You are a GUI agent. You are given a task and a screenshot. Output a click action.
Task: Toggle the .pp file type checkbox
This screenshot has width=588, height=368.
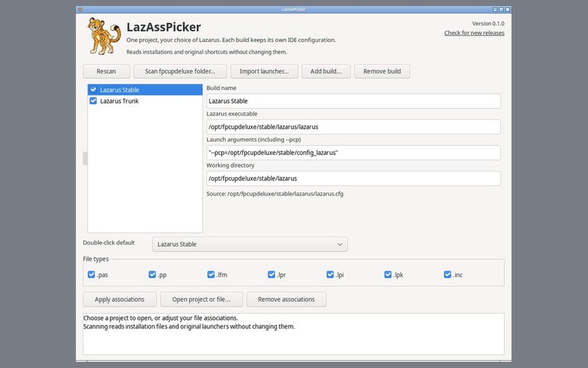152,275
